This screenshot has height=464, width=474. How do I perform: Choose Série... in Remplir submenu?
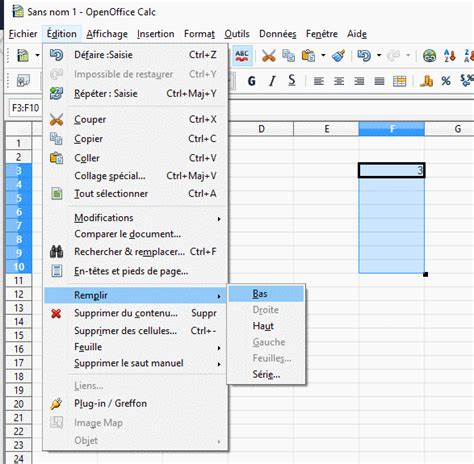click(x=266, y=375)
